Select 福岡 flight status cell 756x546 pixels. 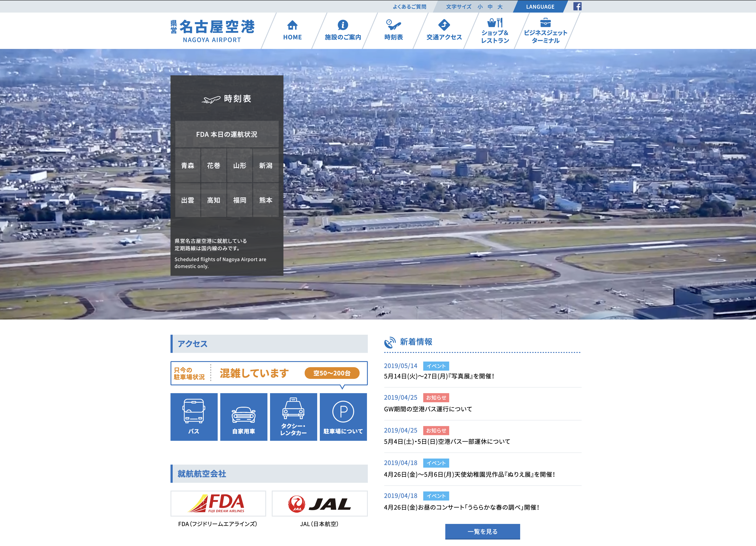239,200
